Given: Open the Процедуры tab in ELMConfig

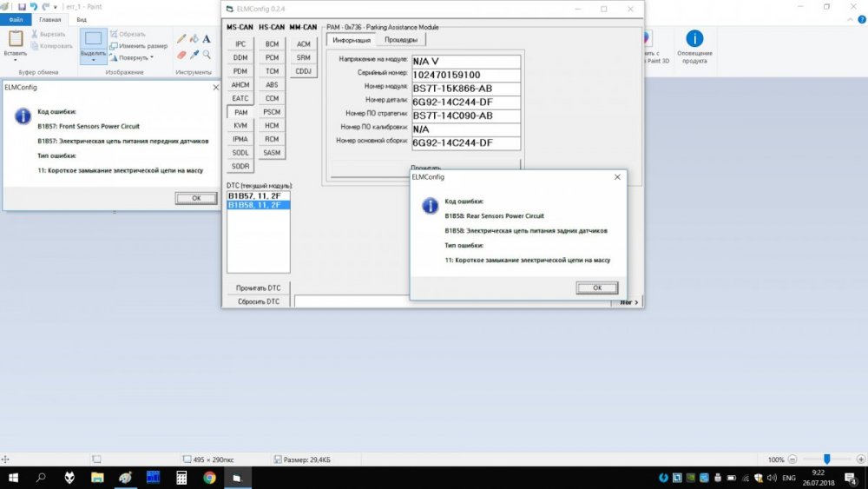Looking at the screenshot, I should 401,40.
